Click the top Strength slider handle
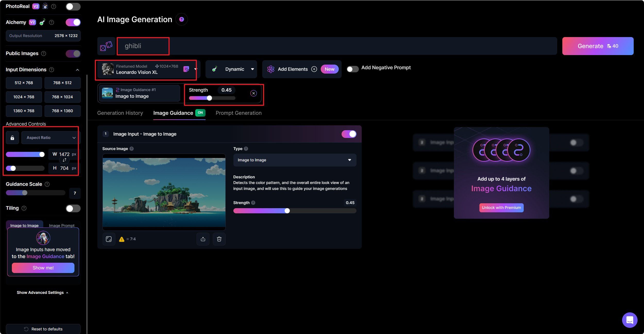This screenshot has height=334, width=644. (x=209, y=98)
